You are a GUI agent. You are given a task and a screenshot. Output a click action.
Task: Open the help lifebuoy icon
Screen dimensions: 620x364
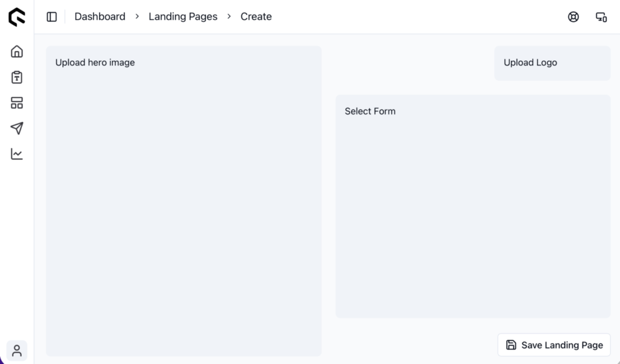pos(573,16)
